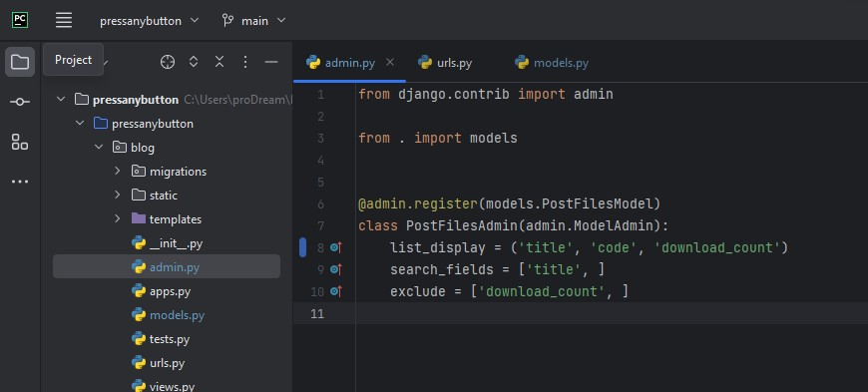Show more tool windows ellipsis
The image size is (868, 392).
(20, 182)
